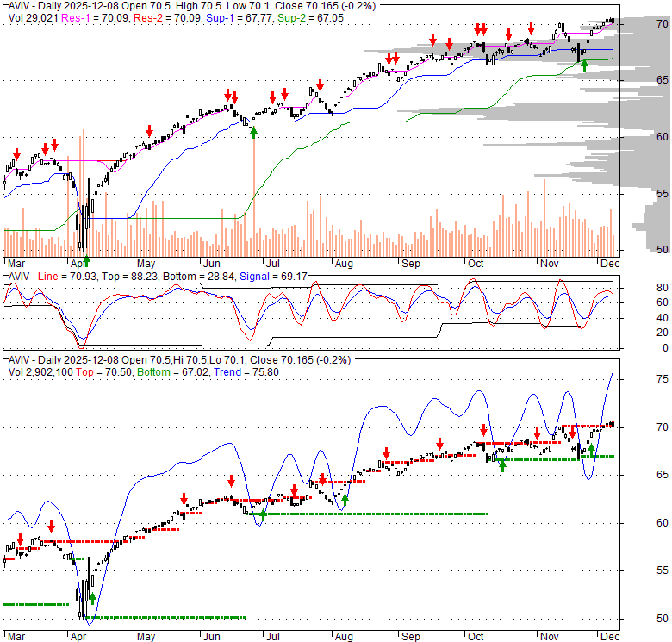This screenshot has height=642, width=672.
Task: Click the 'Oct' label on the bottom chart axis
Action: [x=476, y=637]
